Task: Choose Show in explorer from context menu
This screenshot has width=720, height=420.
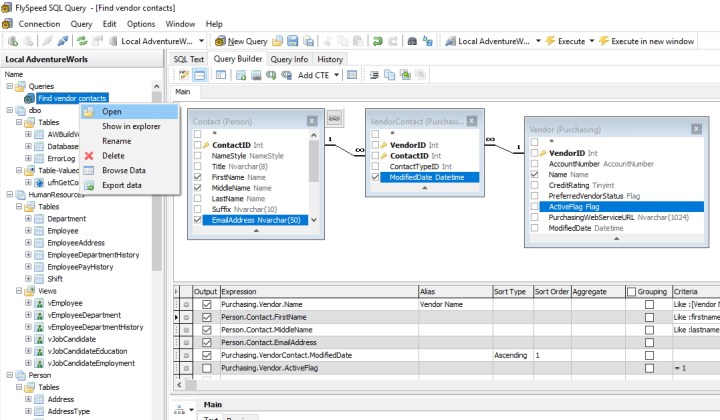Action: coord(129,126)
